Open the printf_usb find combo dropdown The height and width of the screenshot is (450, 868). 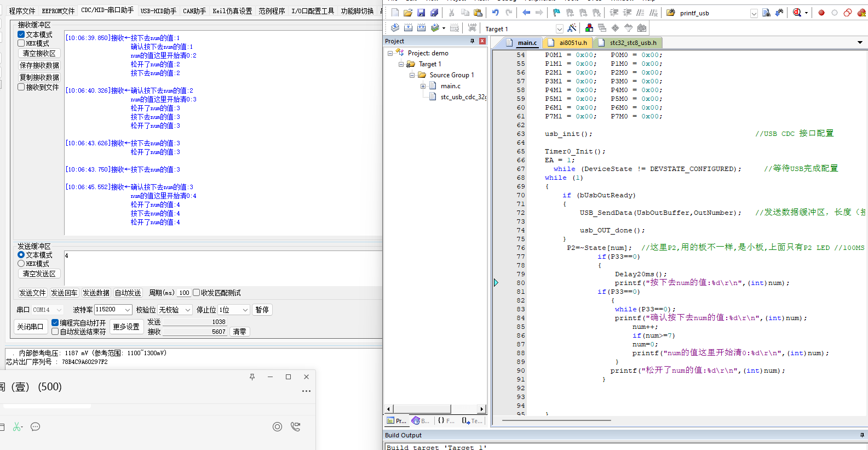[754, 13]
